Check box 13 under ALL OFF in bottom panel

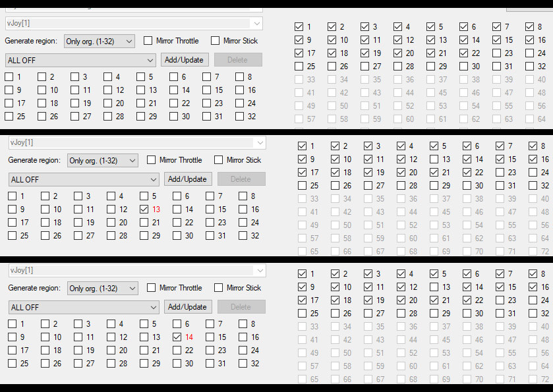(144, 337)
